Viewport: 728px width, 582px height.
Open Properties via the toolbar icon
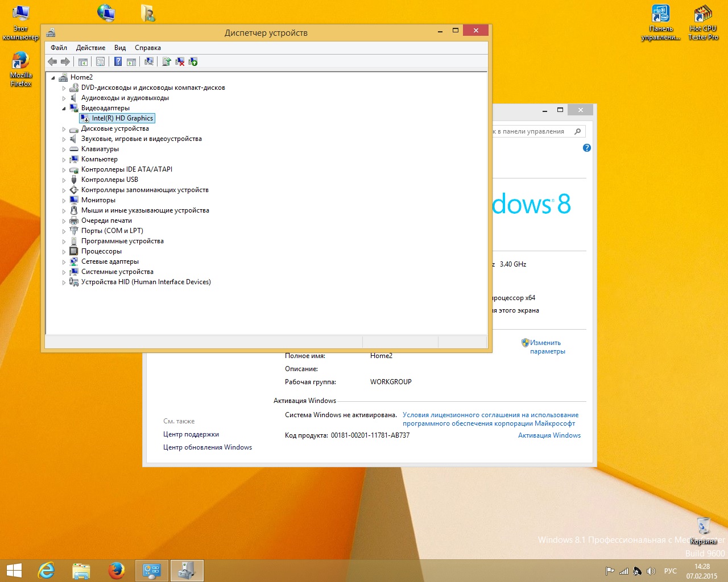pyautogui.click(x=101, y=61)
